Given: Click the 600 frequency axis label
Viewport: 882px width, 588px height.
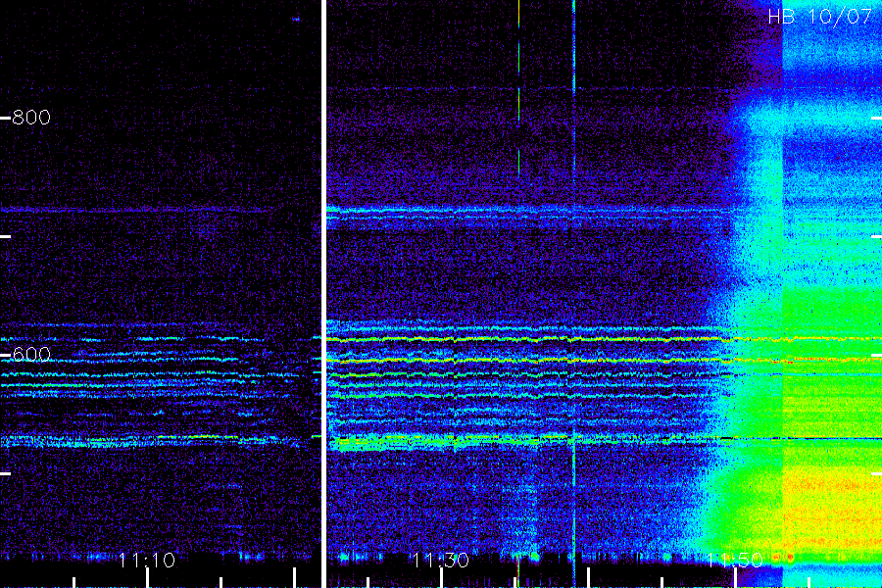Looking at the screenshot, I should pyautogui.click(x=31, y=355).
